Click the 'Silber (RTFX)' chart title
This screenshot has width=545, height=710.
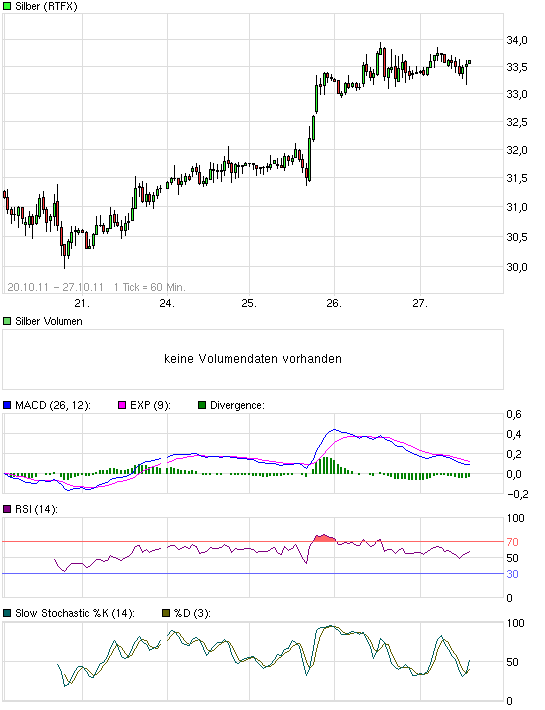pyautogui.click(x=46, y=6)
